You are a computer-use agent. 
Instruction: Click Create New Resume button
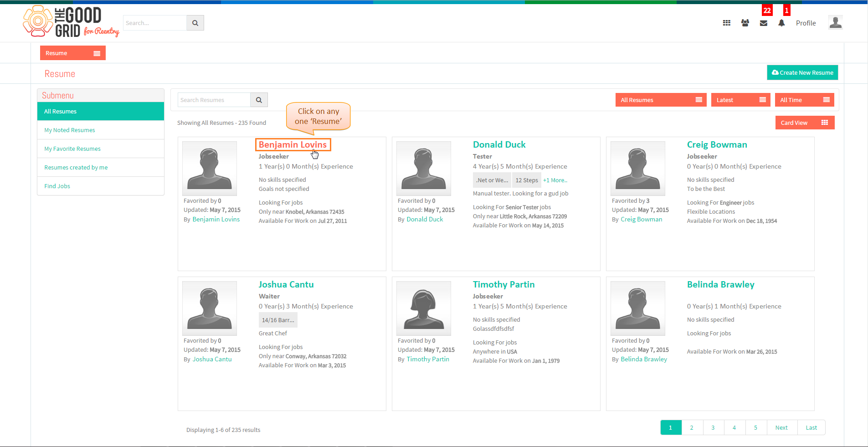point(802,72)
